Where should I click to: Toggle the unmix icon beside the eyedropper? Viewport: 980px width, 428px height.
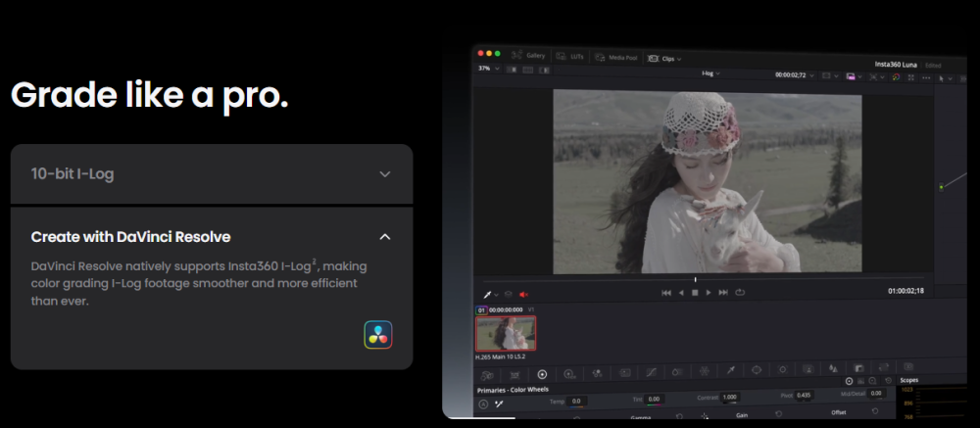click(x=509, y=294)
